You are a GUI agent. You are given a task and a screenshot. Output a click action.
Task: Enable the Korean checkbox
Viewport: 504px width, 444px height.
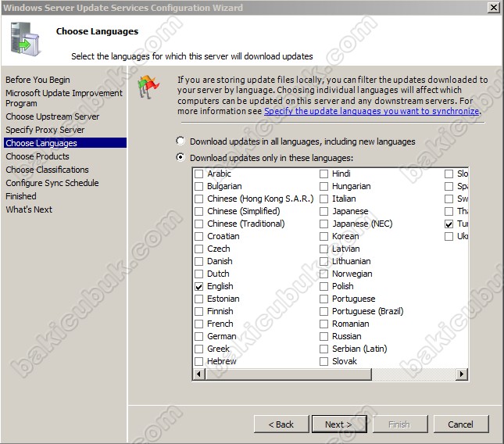(x=323, y=236)
